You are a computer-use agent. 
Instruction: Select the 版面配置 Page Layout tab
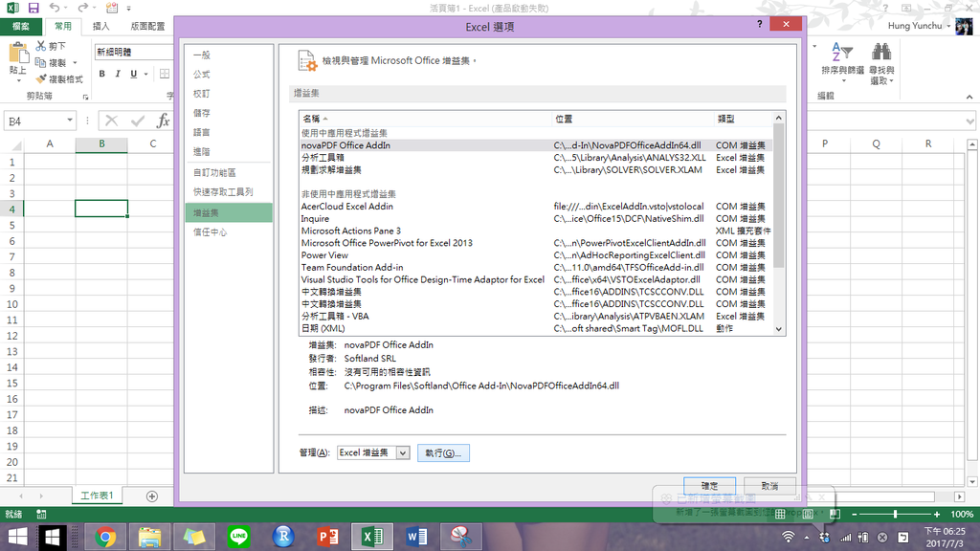click(147, 26)
